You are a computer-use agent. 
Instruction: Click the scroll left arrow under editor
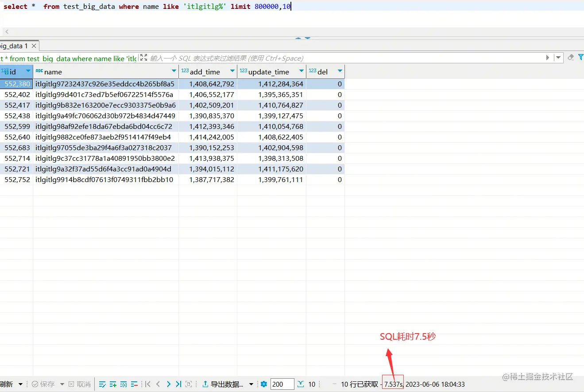pyautogui.click(x=7, y=31)
